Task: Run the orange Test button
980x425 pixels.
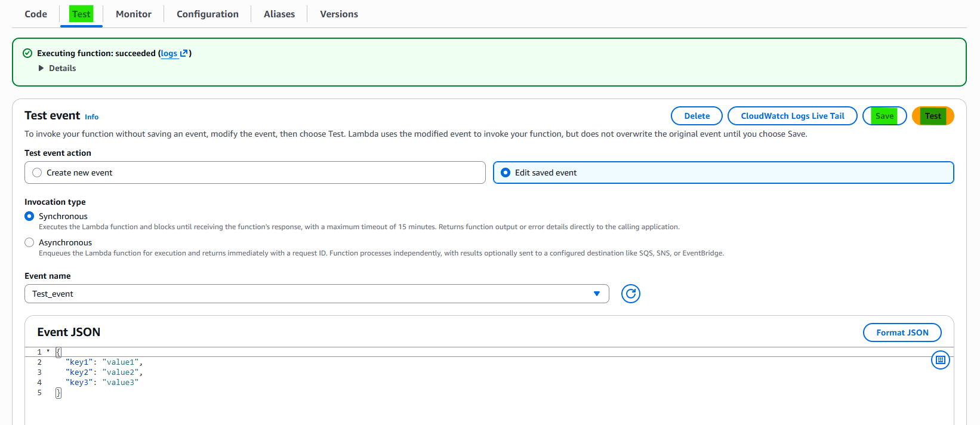Action: point(933,116)
